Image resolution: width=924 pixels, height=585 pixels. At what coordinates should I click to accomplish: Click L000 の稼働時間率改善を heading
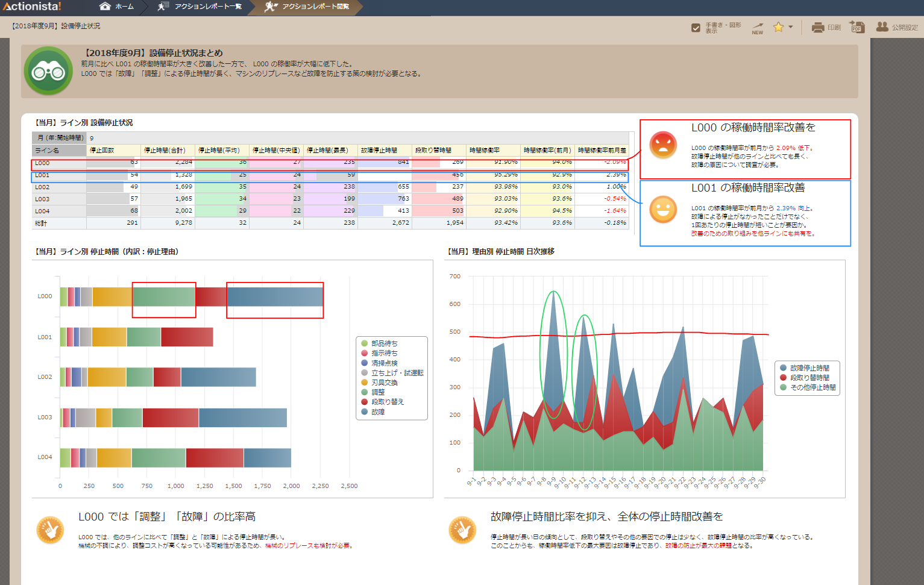(x=753, y=128)
